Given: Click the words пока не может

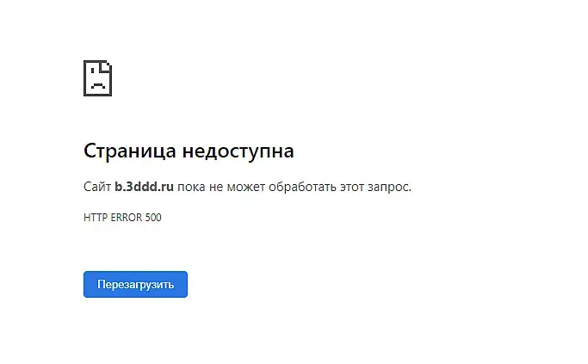Looking at the screenshot, I should 221,187.
